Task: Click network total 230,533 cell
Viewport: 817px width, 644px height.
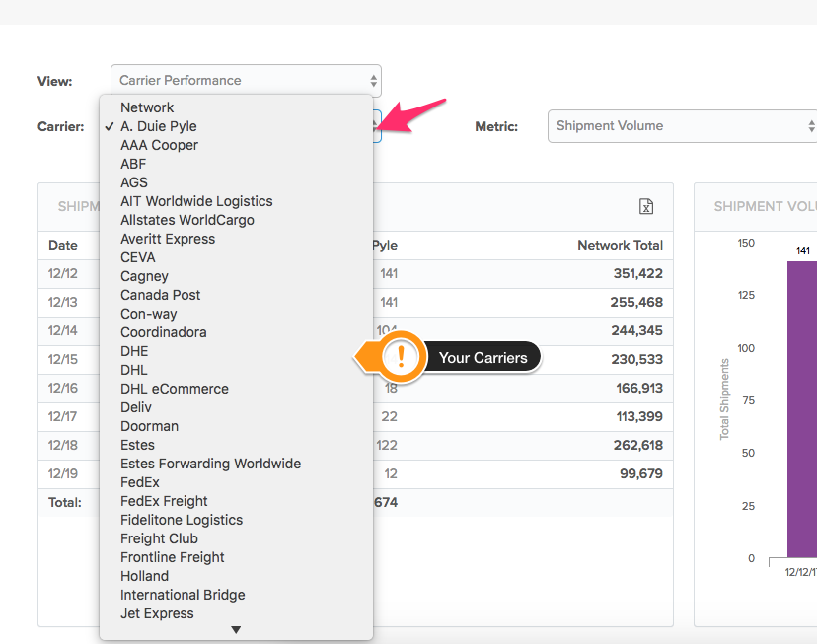Action: coord(541,359)
